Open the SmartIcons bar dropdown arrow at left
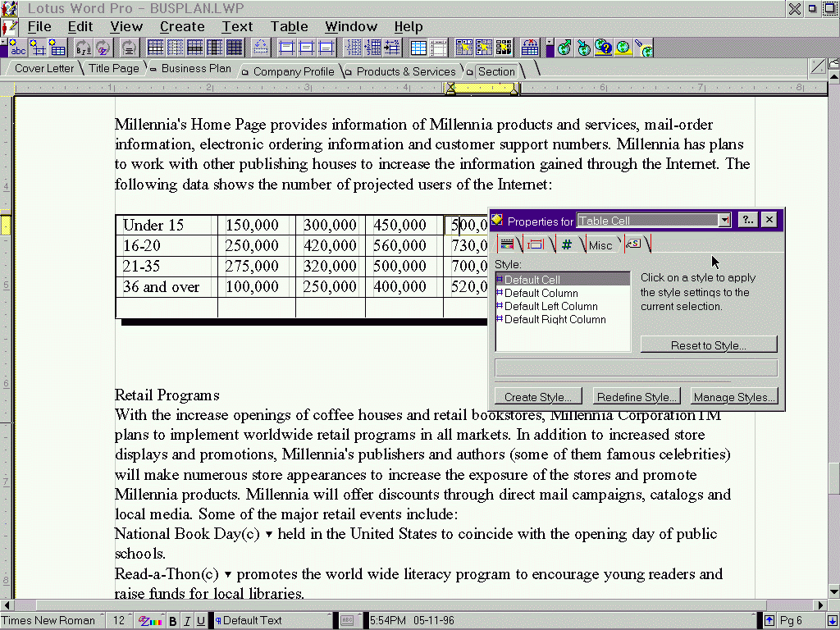This screenshot has width=840, height=630. pyautogui.click(x=4, y=42)
